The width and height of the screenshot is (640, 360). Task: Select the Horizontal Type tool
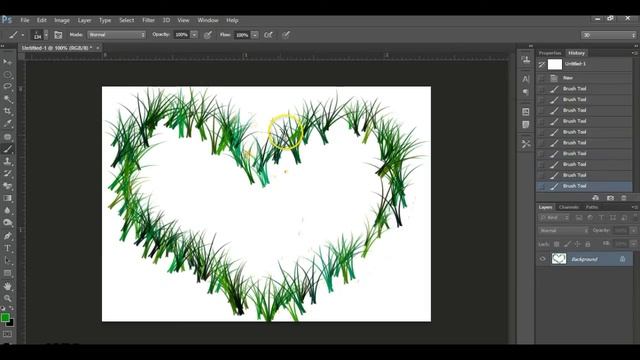(x=7, y=248)
